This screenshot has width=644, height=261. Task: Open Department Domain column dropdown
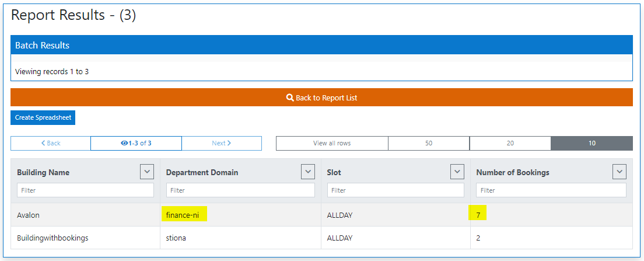tap(308, 172)
